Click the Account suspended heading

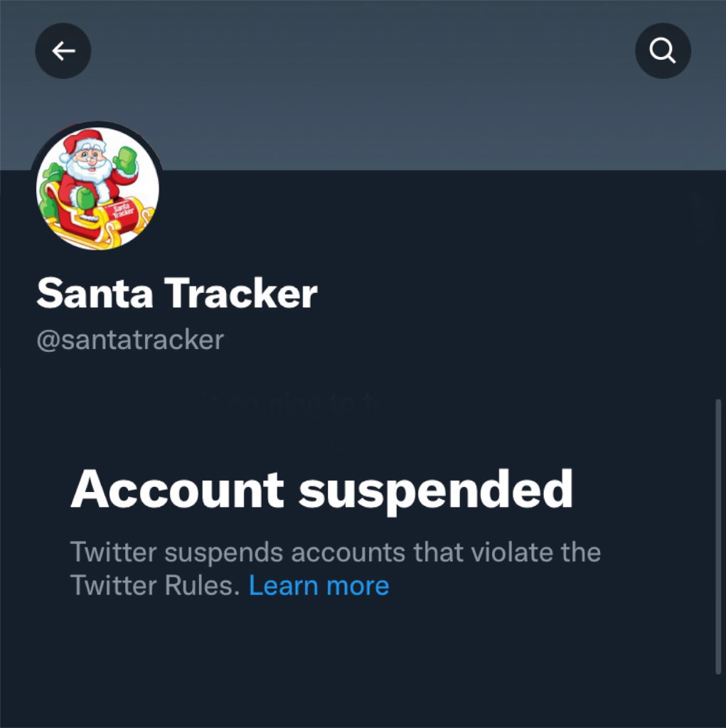pyautogui.click(x=321, y=490)
